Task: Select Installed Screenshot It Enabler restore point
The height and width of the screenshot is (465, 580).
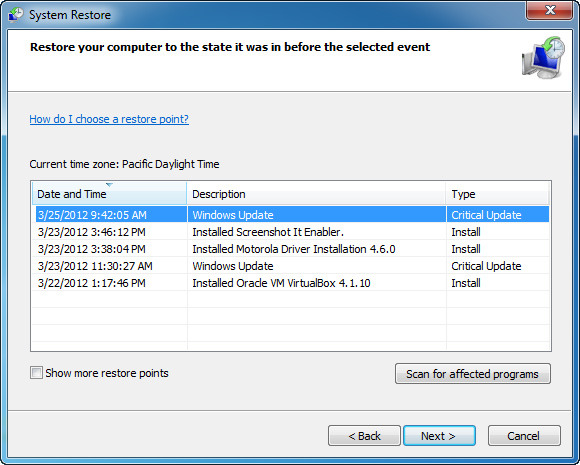Action: (290, 232)
